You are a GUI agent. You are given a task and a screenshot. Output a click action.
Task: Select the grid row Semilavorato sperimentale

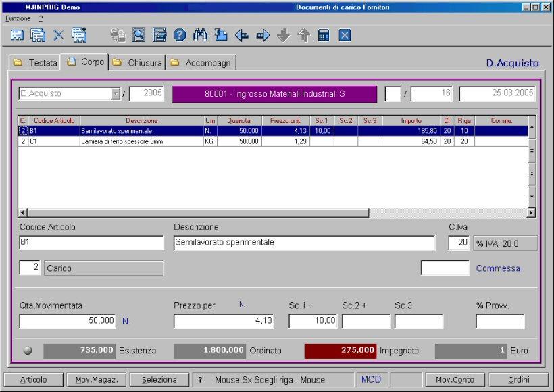[x=273, y=131]
